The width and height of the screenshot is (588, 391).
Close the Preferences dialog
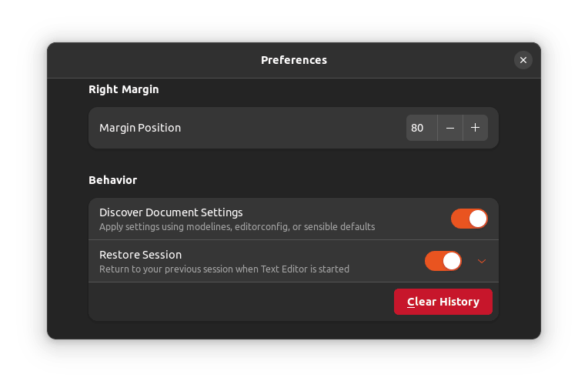523,60
